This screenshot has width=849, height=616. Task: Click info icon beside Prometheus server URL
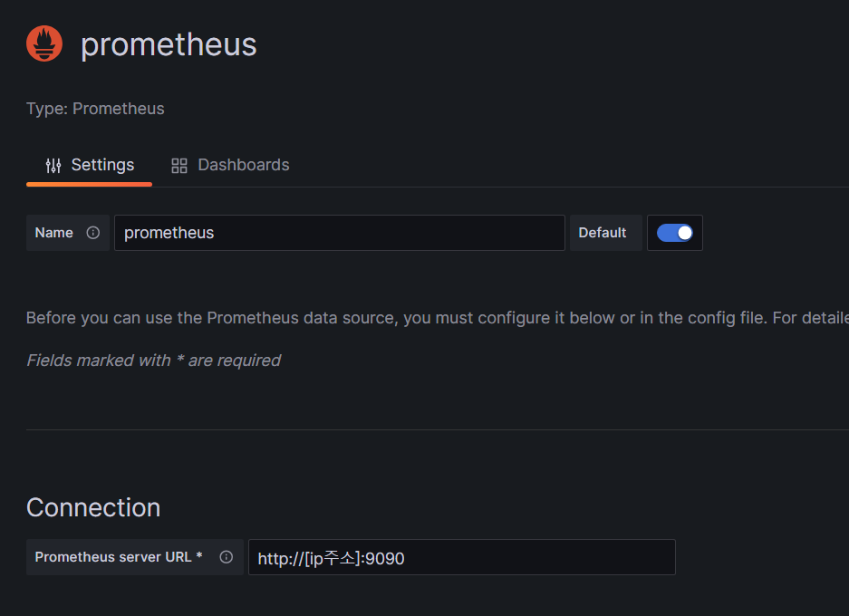click(227, 557)
